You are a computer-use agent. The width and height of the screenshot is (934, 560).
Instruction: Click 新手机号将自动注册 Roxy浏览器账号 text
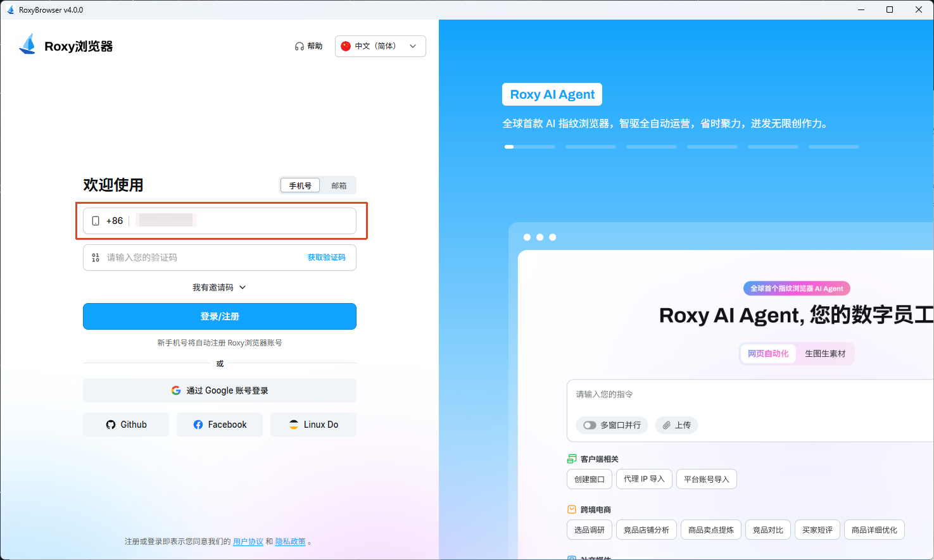(x=220, y=343)
